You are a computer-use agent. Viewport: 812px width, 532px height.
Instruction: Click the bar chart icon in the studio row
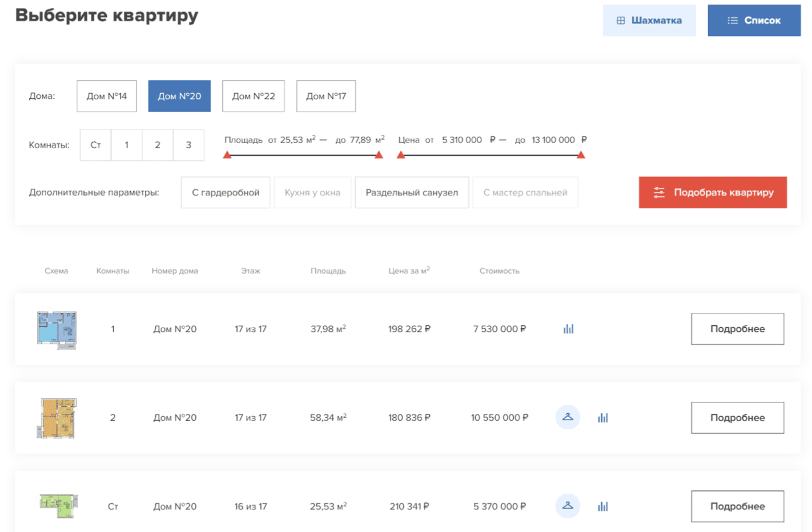(x=602, y=506)
